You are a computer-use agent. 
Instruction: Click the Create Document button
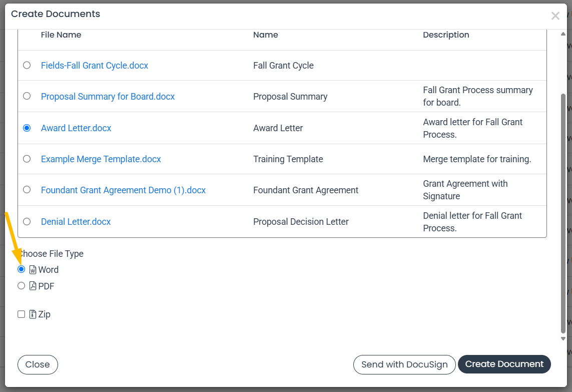point(504,364)
